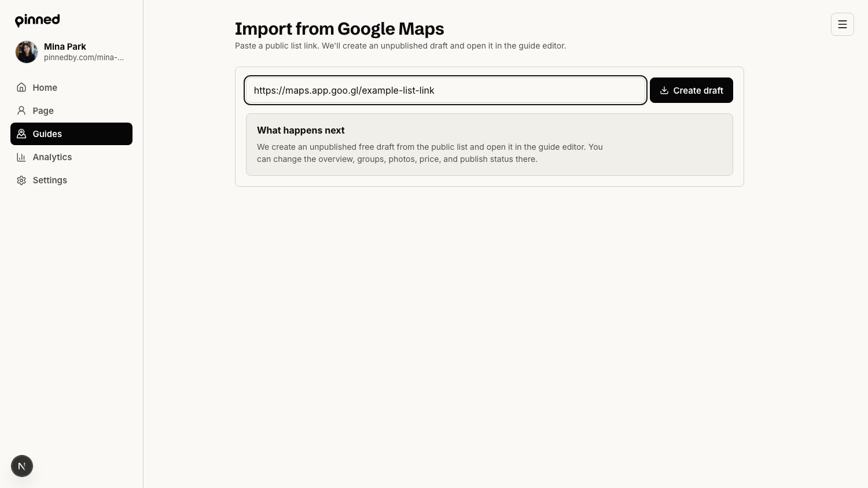The image size is (868, 488).
Task: Click the 'We create an unpublished free draft' paragraph
Action: [x=430, y=153]
